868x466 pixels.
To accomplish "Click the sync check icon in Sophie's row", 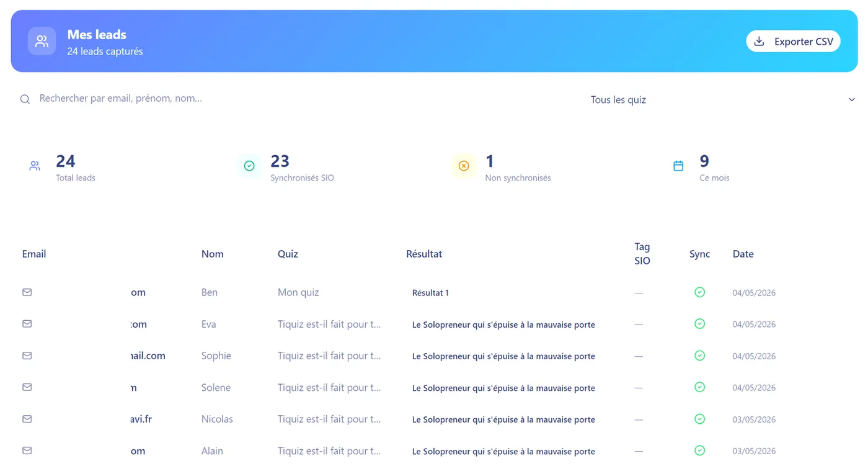I will (699, 356).
